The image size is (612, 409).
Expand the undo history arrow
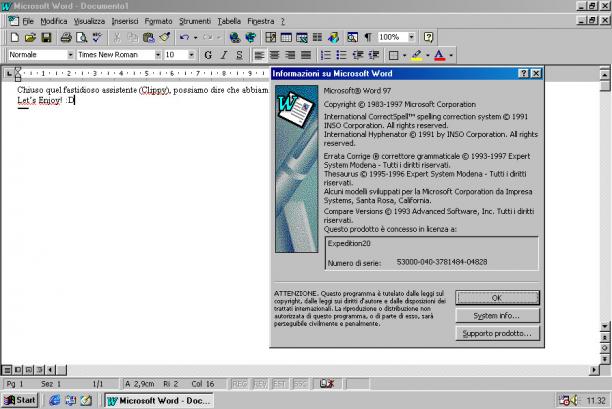coord(196,37)
